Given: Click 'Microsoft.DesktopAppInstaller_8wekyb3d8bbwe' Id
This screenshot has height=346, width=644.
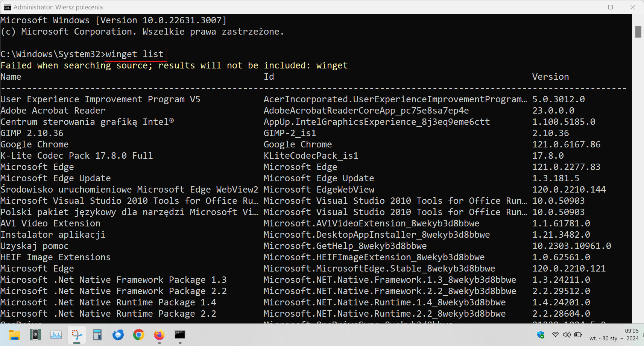Looking at the screenshot, I should tap(377, 235).
